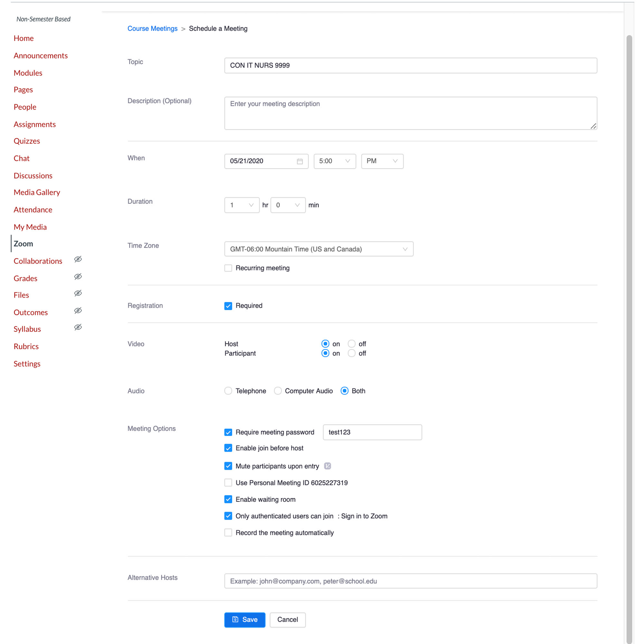Viewport: 644px width, 644px height.
Task: Expand the Time Zone dropdown
Action: click(319, 249)
